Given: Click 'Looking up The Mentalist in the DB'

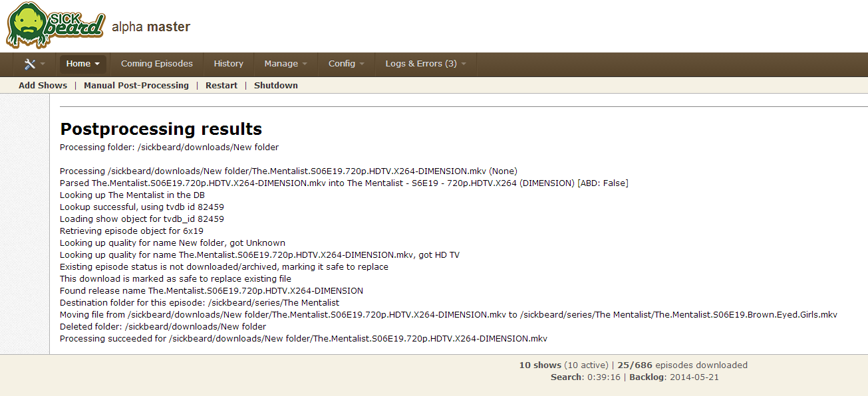Looking at the screenshot, I should click(132, 195).
